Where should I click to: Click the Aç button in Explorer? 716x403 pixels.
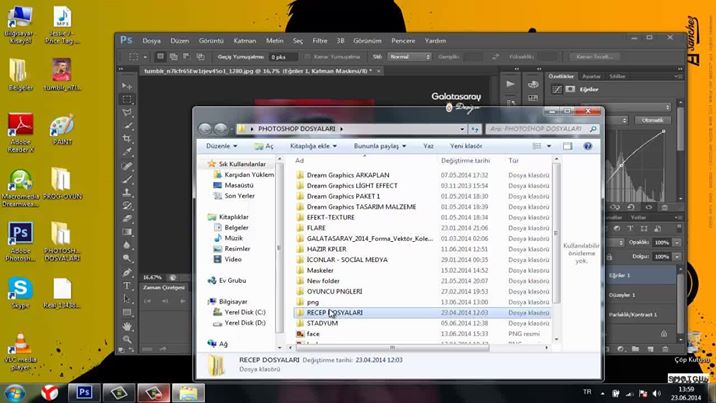(264, 146)
